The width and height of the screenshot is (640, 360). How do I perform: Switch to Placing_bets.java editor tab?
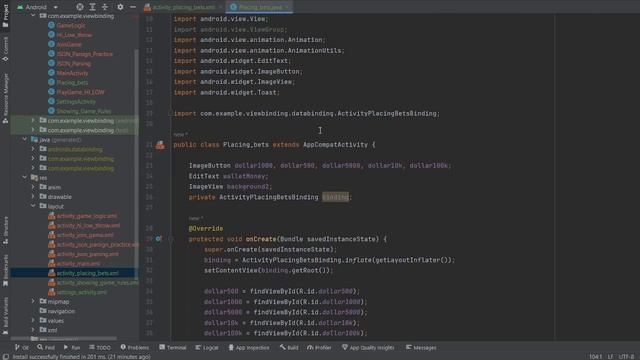[259, 7]
